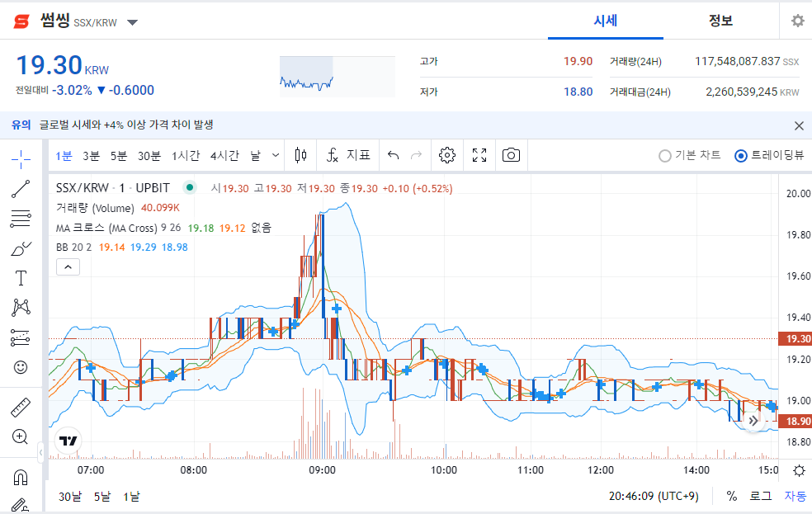Click the SSX coin logo
Screen dimensions: 812x514
(x=21, y=21)
